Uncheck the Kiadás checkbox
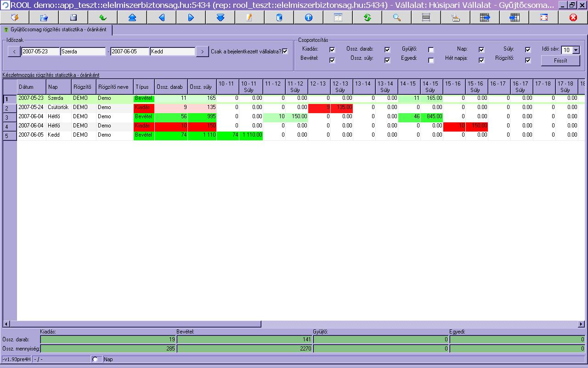The height and width of the screenshot is (368, 588). [x=332, y=50]
